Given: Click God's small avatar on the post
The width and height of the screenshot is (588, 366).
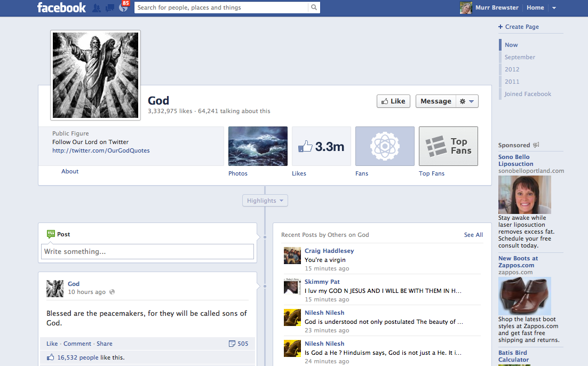Looking at the screenshot, I should (55, 289).
